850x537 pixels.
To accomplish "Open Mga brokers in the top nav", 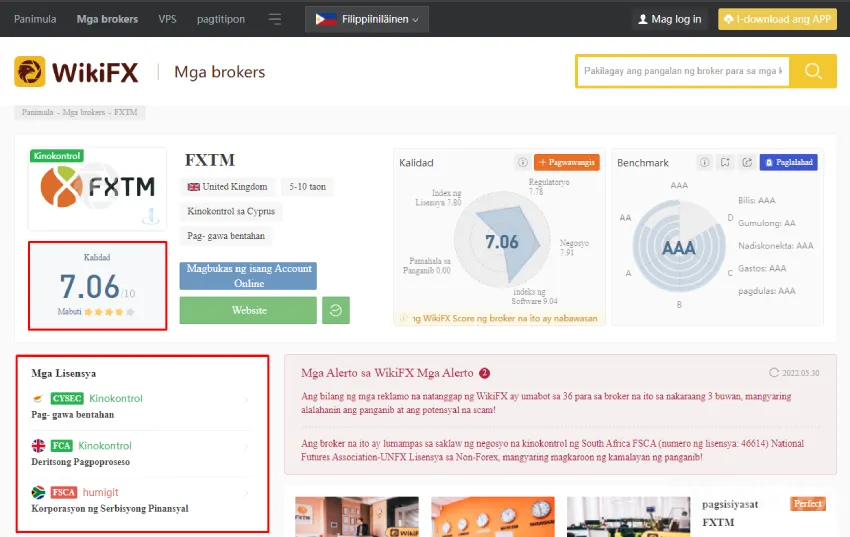I will [107, 19].
